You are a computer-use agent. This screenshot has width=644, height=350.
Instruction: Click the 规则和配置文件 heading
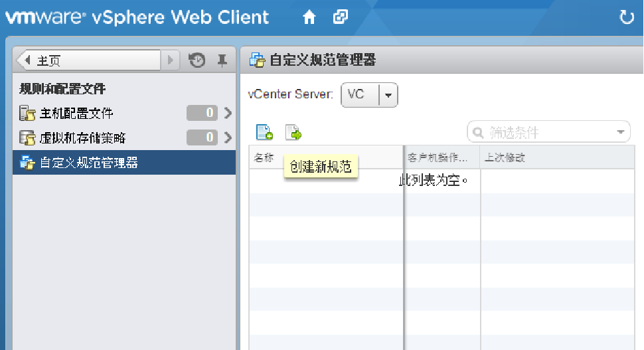tap(62, 89)
